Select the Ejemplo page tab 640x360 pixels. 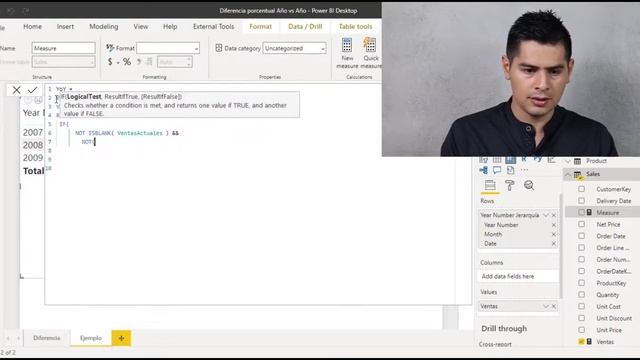tap(91, 338)
